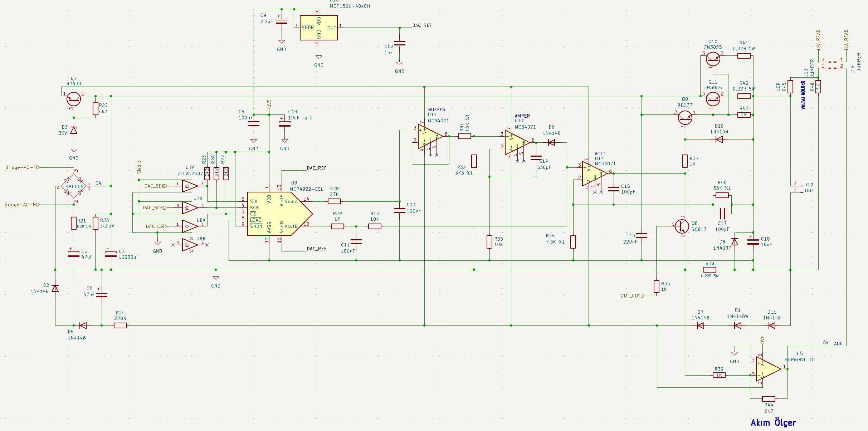Image resolution: width=868 pixels, height=431 pixels.
Task: Select the R24 220R resistor symbol
Action: (x=120, y=325)
